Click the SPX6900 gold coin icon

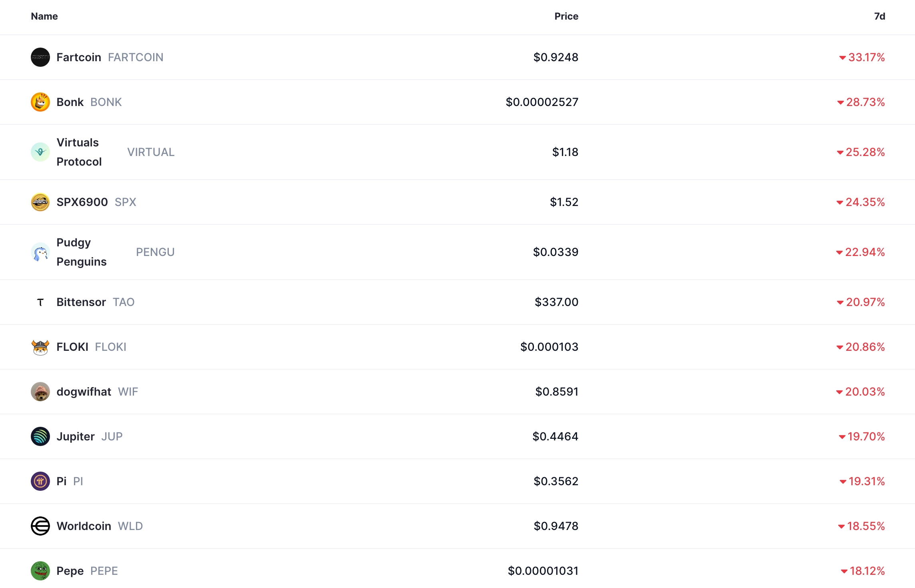coord(40,202)
